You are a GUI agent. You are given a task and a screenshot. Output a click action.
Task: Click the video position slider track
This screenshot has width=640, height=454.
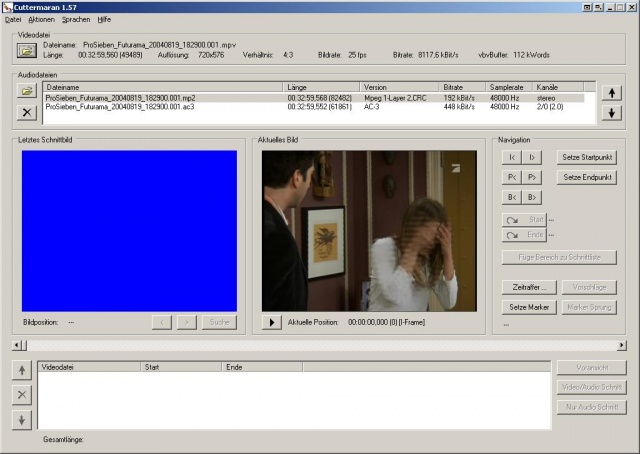320,345
